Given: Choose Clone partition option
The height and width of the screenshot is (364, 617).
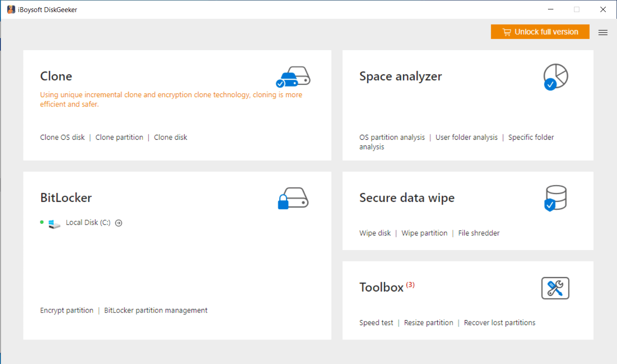Looking at the screenshot, I should point(119,137).
